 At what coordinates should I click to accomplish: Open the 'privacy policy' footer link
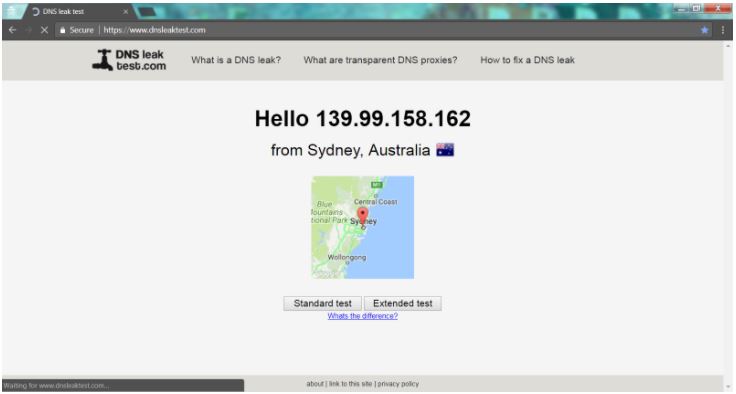(398, 384)
